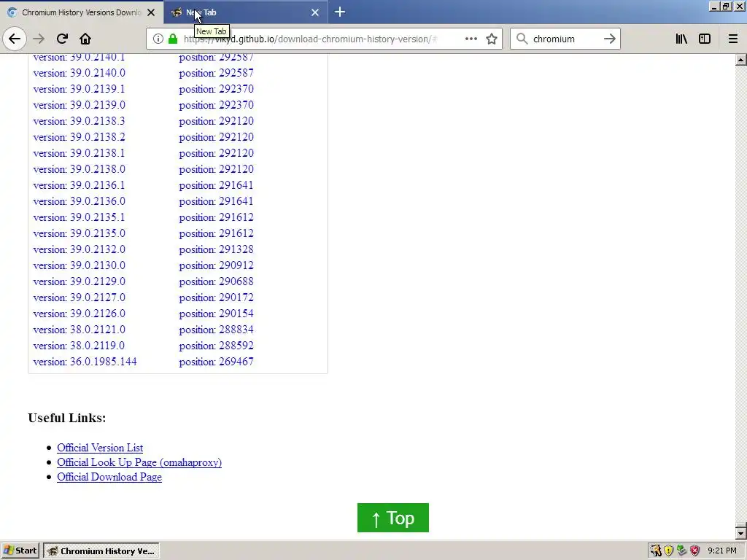Image resolution: width=747 pixels, height=560 pixels.
Task: Close the Chromium History Versions tab
Action: click(x=151, y=12)
